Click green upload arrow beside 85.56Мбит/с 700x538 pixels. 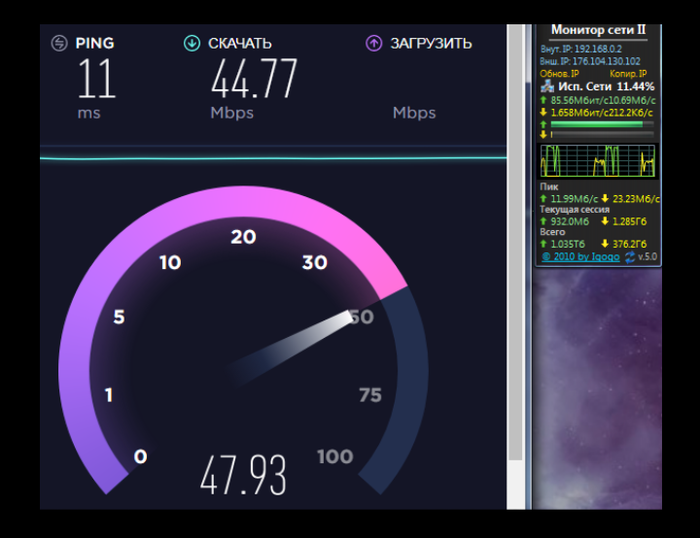(x=543, y=101)
